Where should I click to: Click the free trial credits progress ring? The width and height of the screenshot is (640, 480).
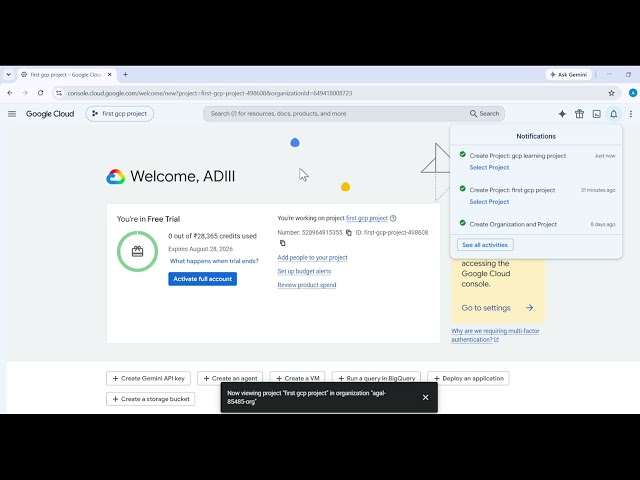tap(138, 251)
